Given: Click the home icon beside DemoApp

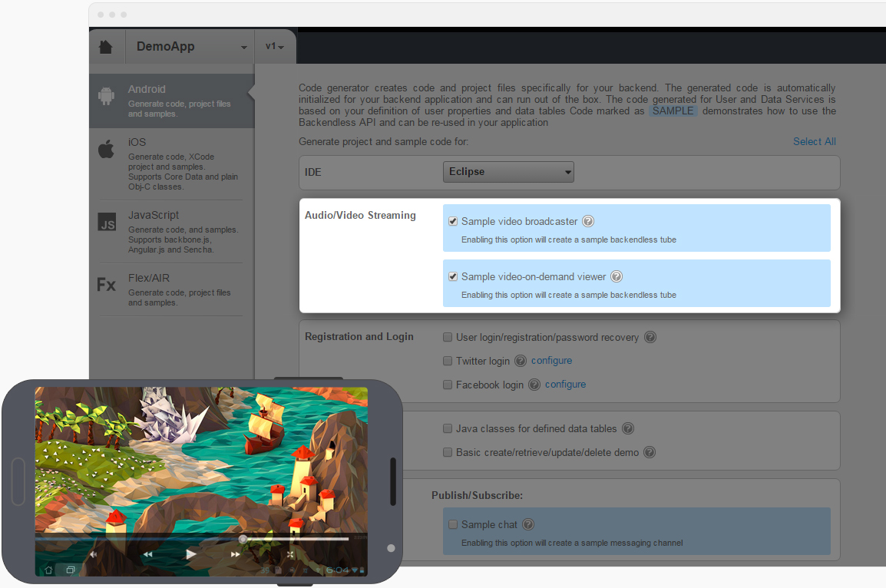Looking at the screenshot, I should 106,46.
